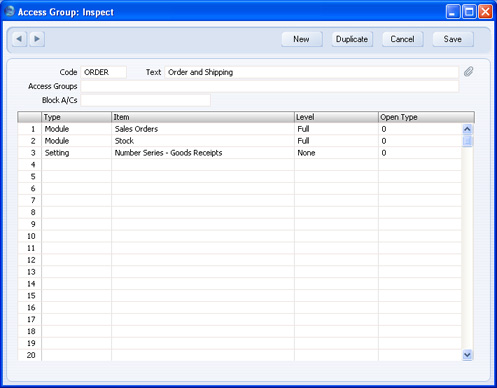Image resolution: width=497 pixels, height=388 pixels.
Task: Click the Code field containing ORDER
Action: 104,72
